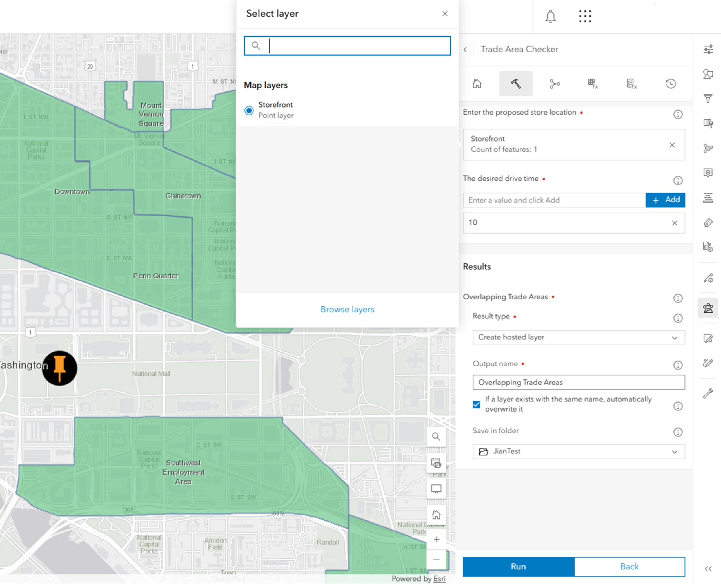This screenshot has width=721, height=588.
Task: Open the notifications bell
Action: (550, 16)
